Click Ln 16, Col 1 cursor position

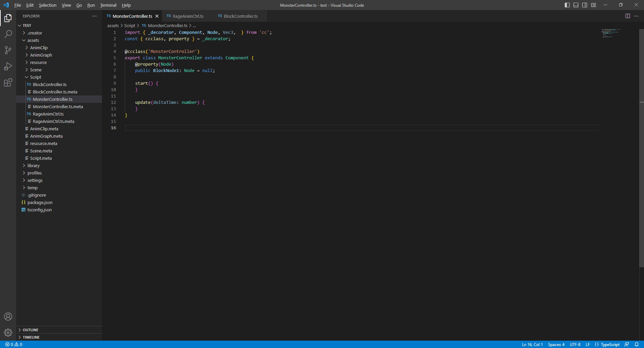(x=532, y=344)
